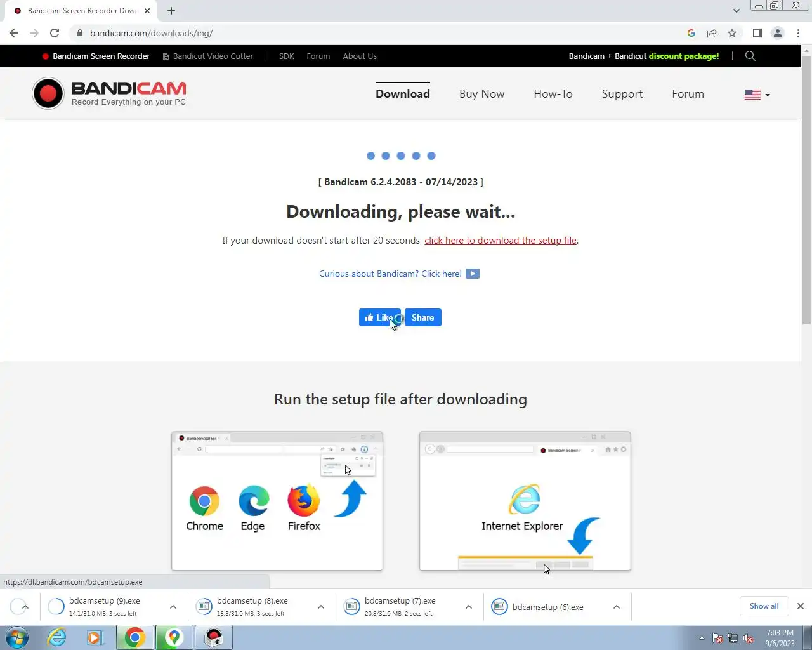
Task: Open the Download menu item
Action: point(403,94)
